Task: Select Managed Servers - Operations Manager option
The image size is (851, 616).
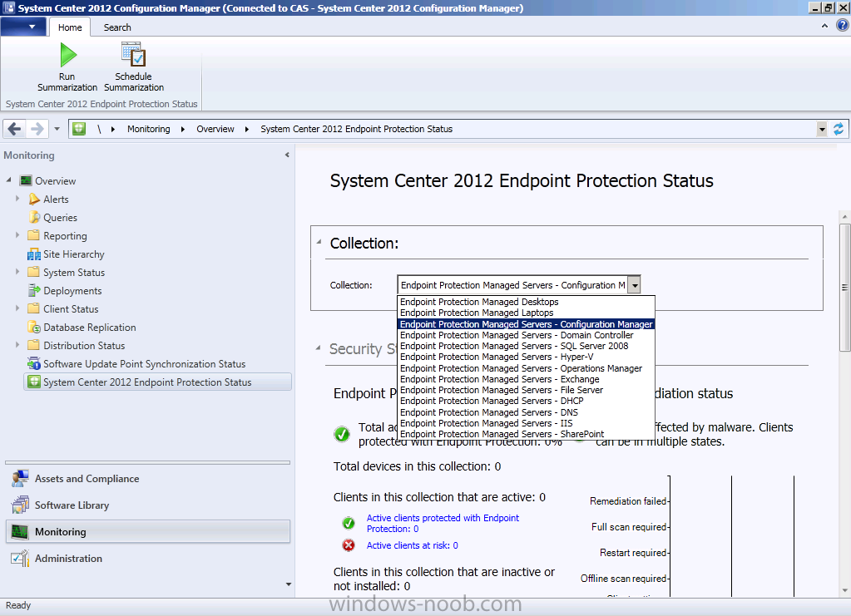Action: pos(526,368)
